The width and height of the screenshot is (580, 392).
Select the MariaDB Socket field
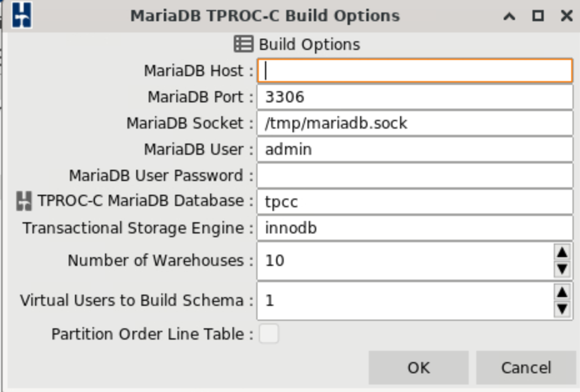(415, 123)
